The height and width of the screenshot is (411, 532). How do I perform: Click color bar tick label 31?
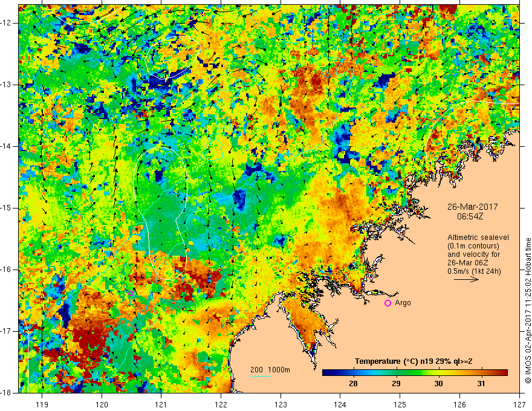coord(481,384)
